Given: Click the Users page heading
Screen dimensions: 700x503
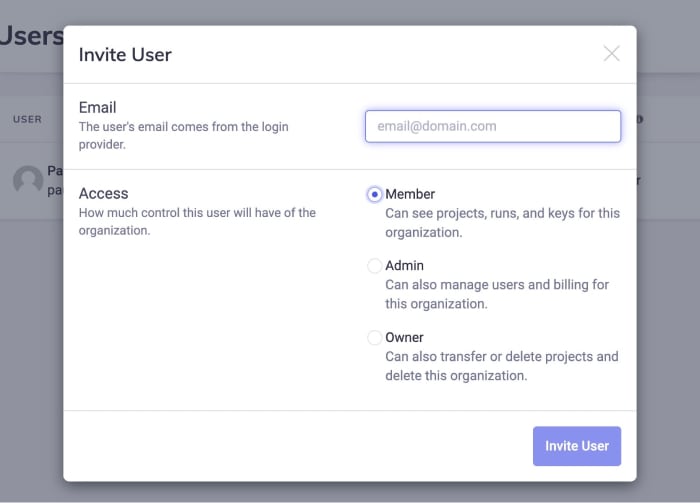Looking at the screenshot, I should [x=30, y=36].
